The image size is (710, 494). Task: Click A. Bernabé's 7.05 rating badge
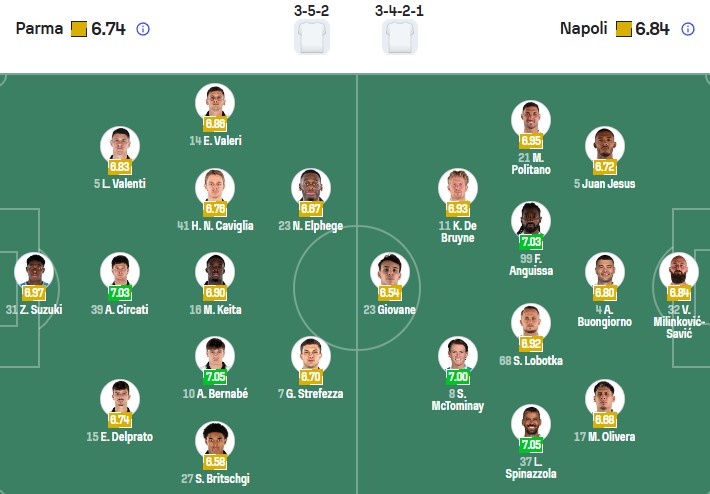[215, 377]
